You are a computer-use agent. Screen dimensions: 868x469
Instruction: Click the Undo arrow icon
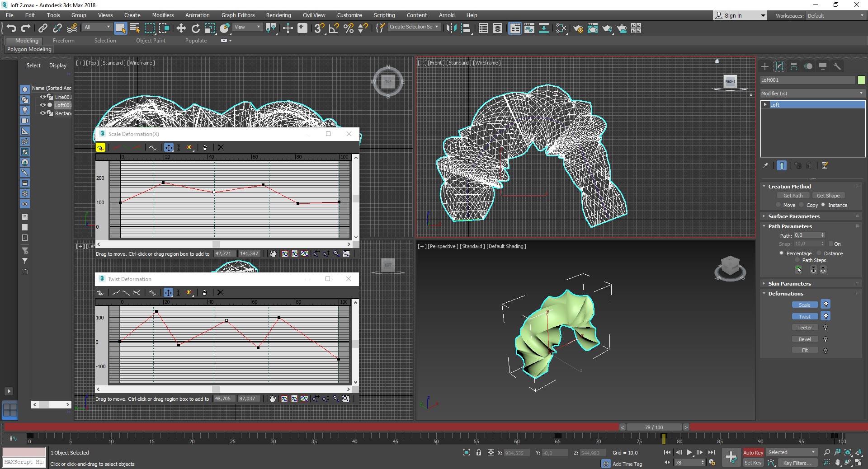click(x=11, y=28)
